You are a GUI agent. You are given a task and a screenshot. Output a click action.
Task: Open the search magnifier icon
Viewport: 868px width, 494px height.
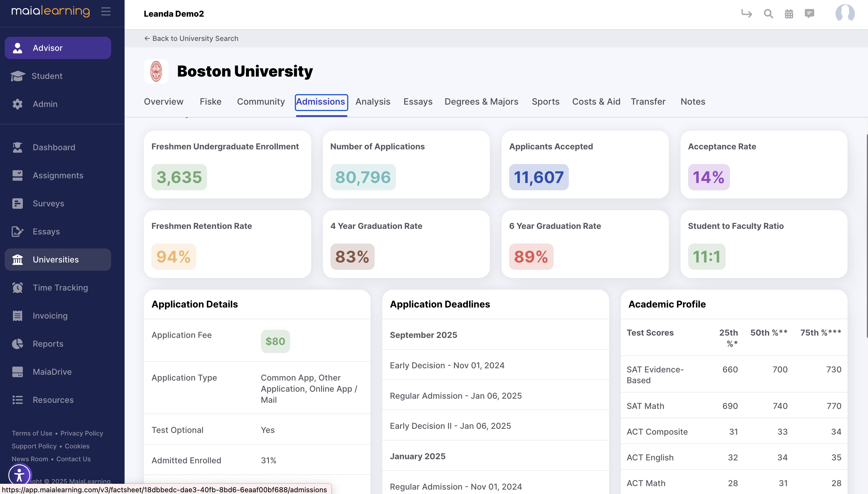click(768, 13)
